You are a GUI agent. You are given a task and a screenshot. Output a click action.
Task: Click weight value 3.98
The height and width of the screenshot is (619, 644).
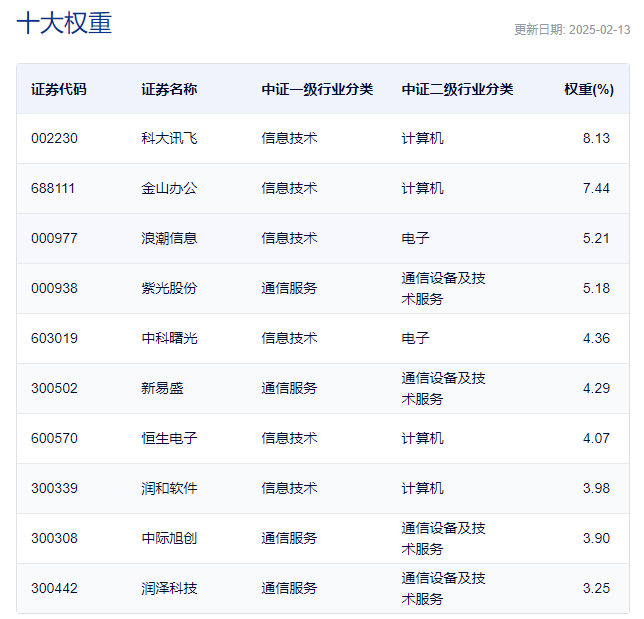point(596,488)
